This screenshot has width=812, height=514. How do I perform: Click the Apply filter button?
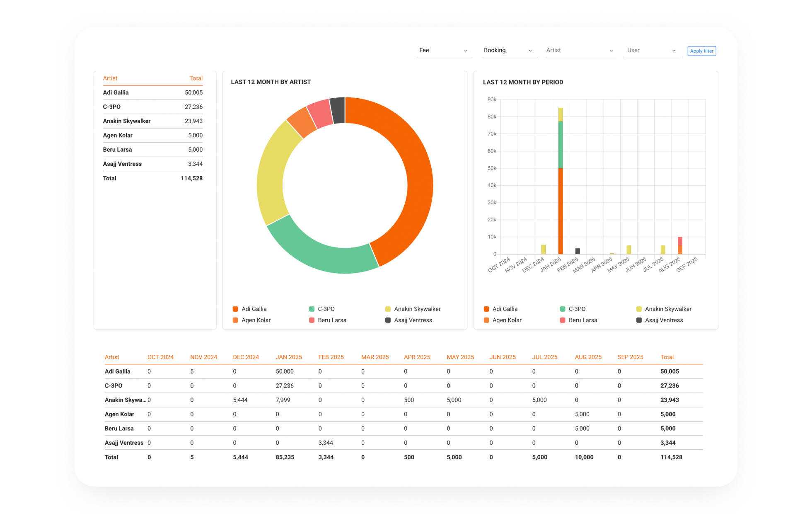pyautogui.click(x=701, y=51)
